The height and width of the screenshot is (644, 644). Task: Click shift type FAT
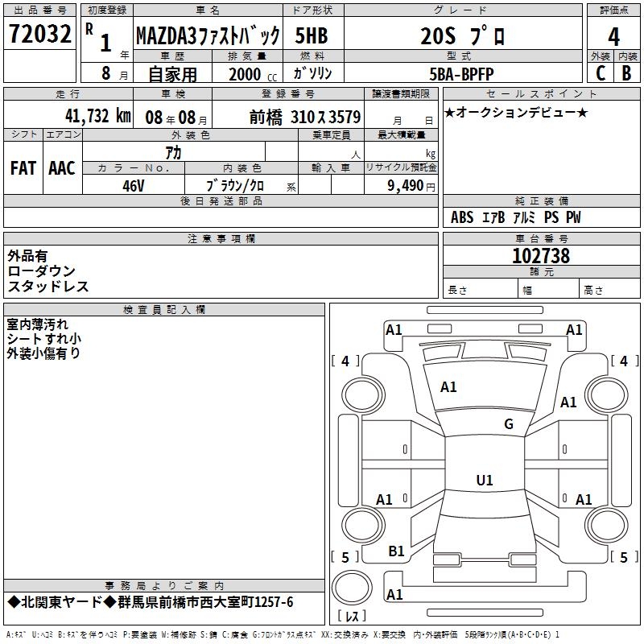pos(23,168)
